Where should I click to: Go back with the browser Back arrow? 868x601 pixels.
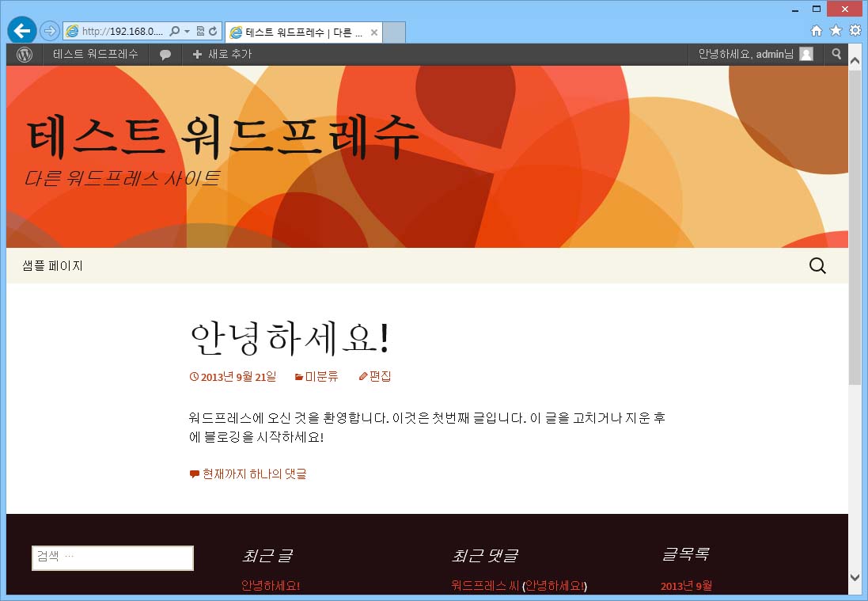click(22, 30)
